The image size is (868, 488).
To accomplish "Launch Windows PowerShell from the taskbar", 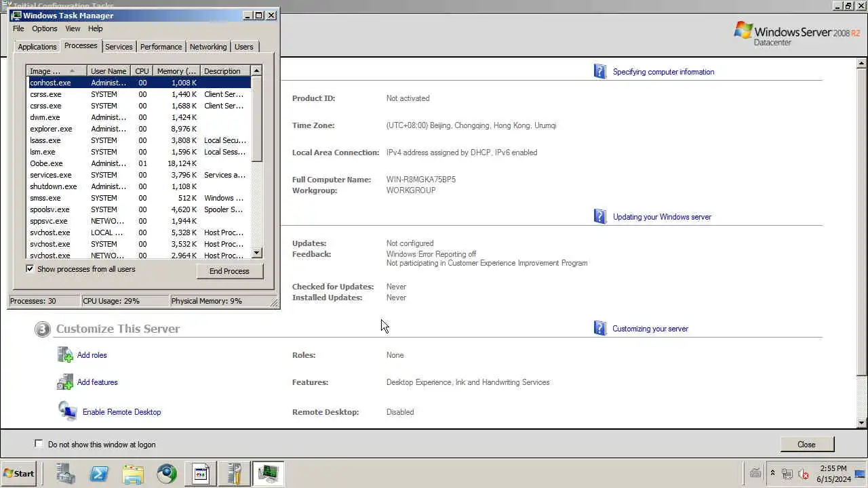I will pyautogui.click(x=99, y=473).
